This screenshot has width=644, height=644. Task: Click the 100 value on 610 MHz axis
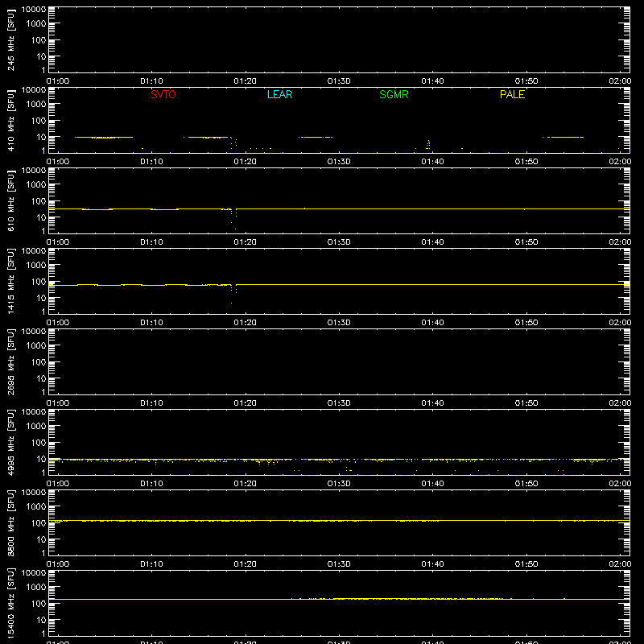pyautogui.click(x=39, y=201)
